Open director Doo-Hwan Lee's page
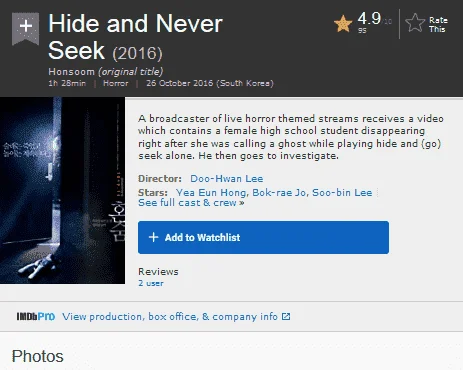 (x=227, y=179)
